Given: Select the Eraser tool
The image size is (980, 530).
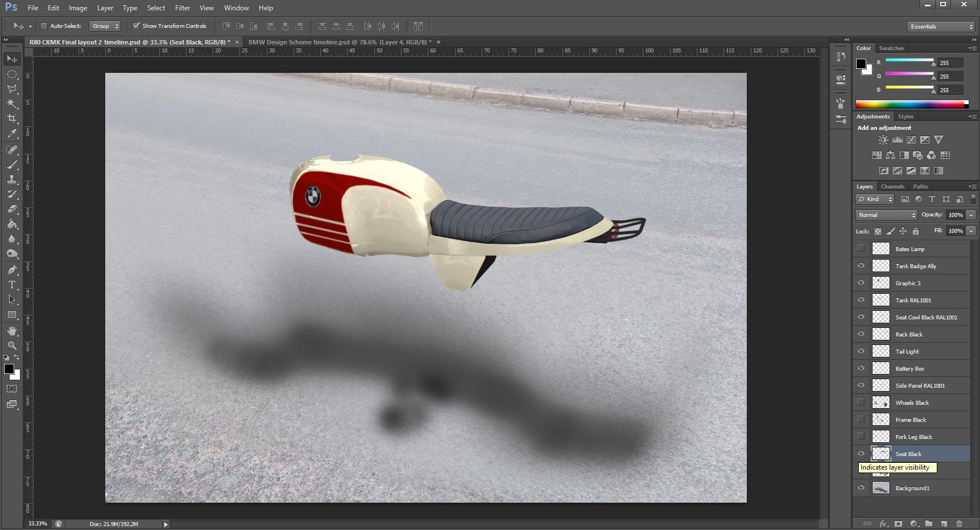Looking at the screenshot, I should coord(12,209).
